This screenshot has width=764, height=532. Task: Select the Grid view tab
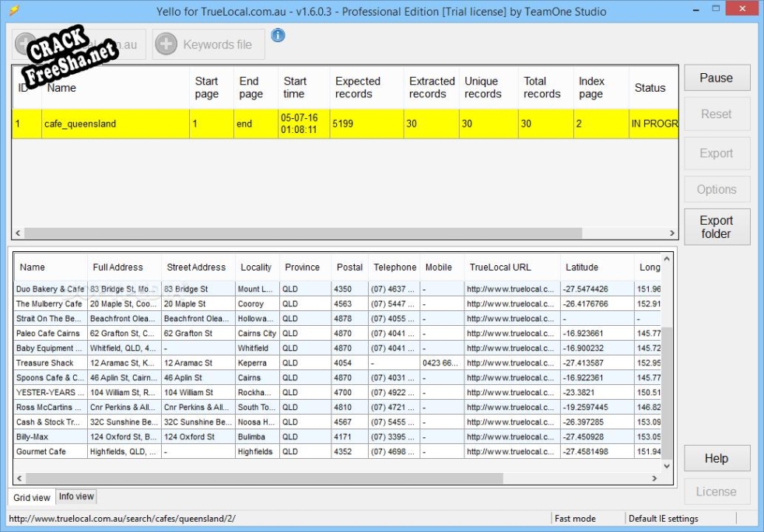click(32, 497)
